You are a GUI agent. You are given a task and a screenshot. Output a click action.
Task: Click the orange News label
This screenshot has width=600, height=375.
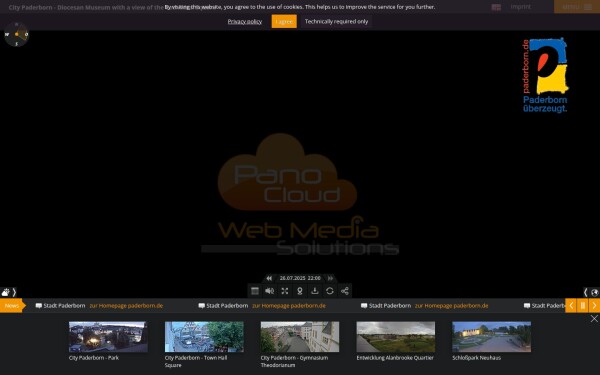[x=12, y=306]
